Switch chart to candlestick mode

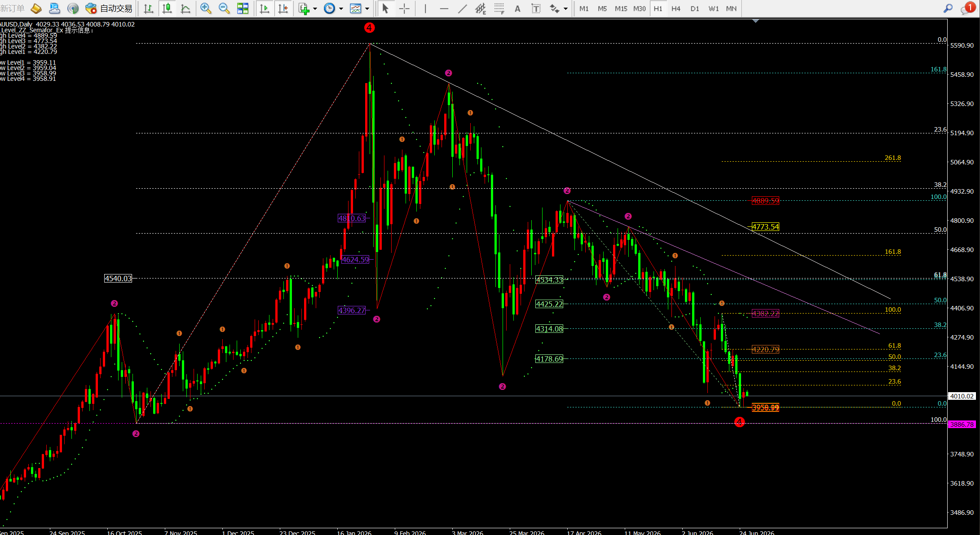pyautogui.click(x=167, y=8)
